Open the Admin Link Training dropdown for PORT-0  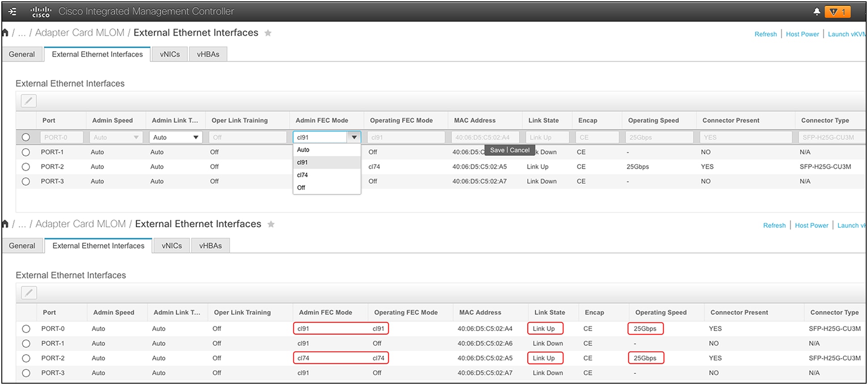click(x=176, y=138)
